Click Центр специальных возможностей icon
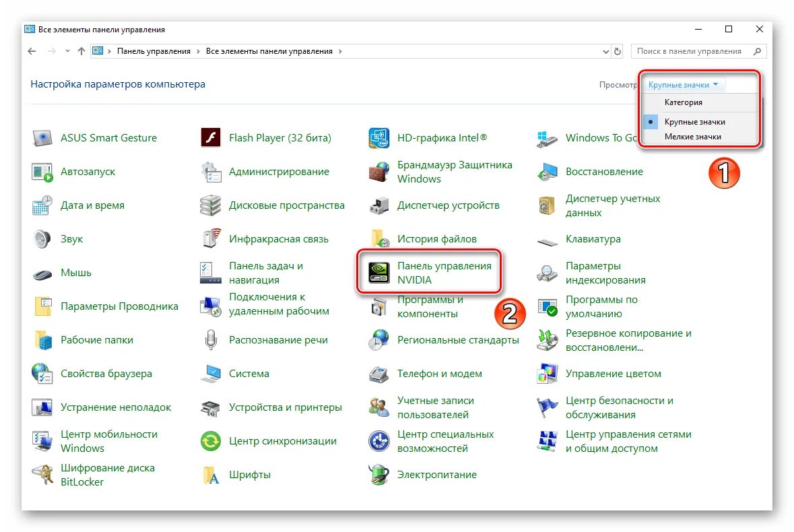Screen dimensions: 794x532 [x=378, y=441]
